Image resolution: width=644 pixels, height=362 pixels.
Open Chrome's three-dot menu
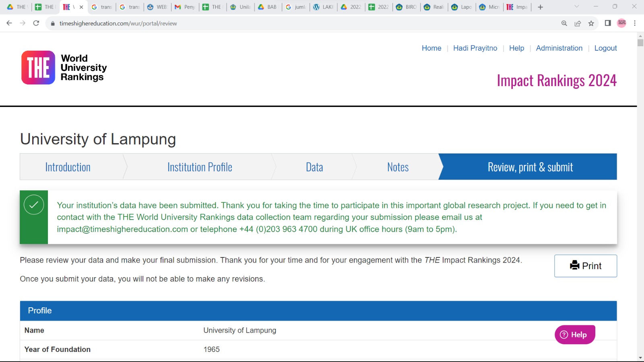[x=635, y=23]
